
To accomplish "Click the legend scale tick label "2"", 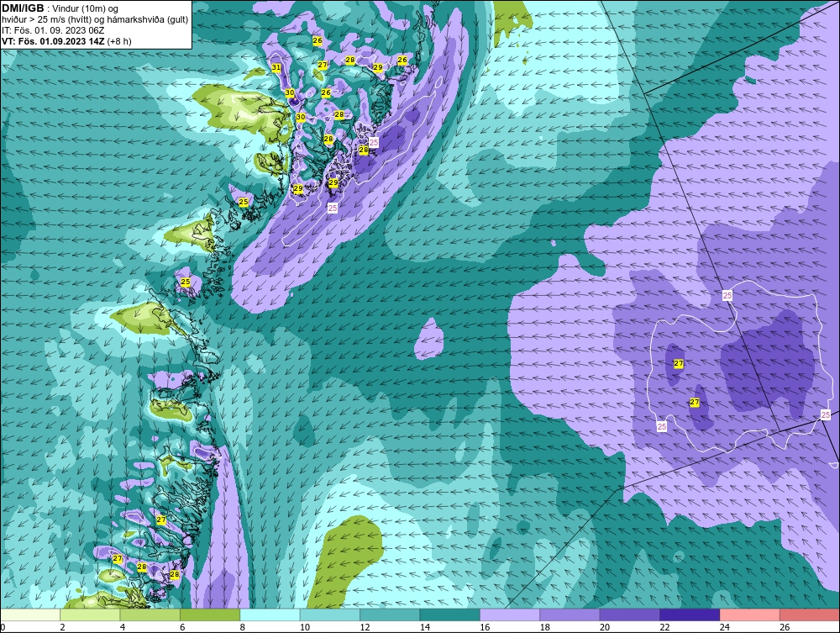I will tap(63, 627).
